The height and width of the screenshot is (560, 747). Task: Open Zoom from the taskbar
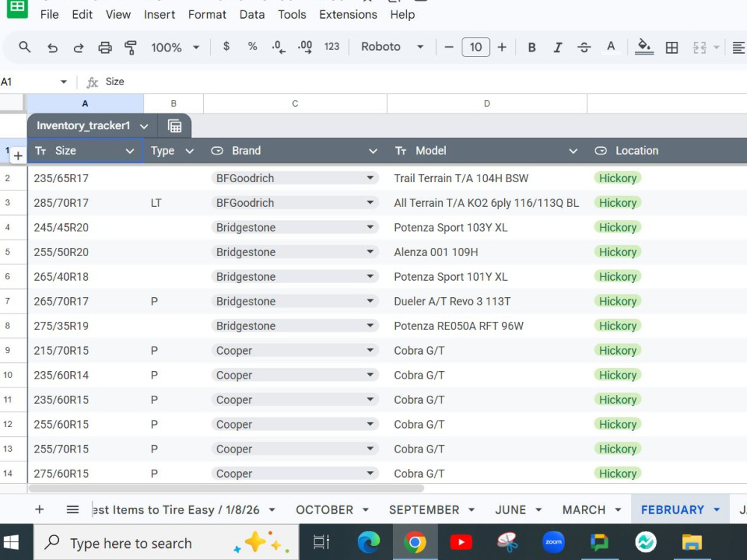click(x=553, y=542)
